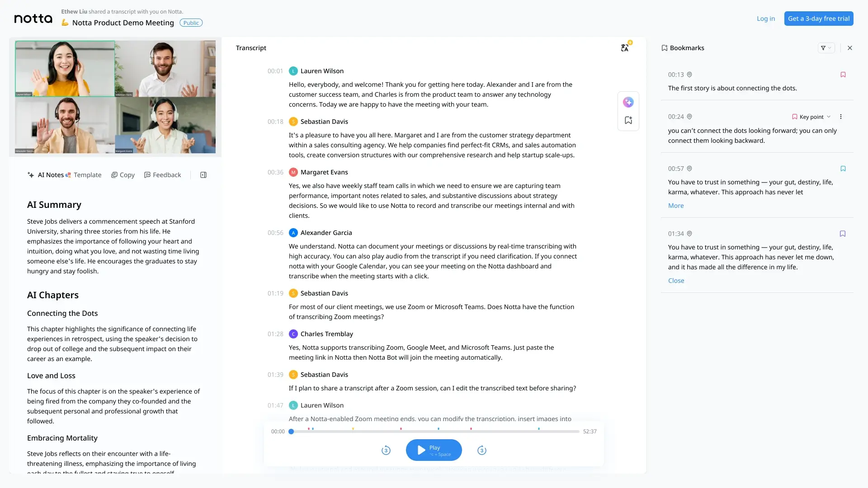Click Get a 3-day free trial button

point(819,18)
